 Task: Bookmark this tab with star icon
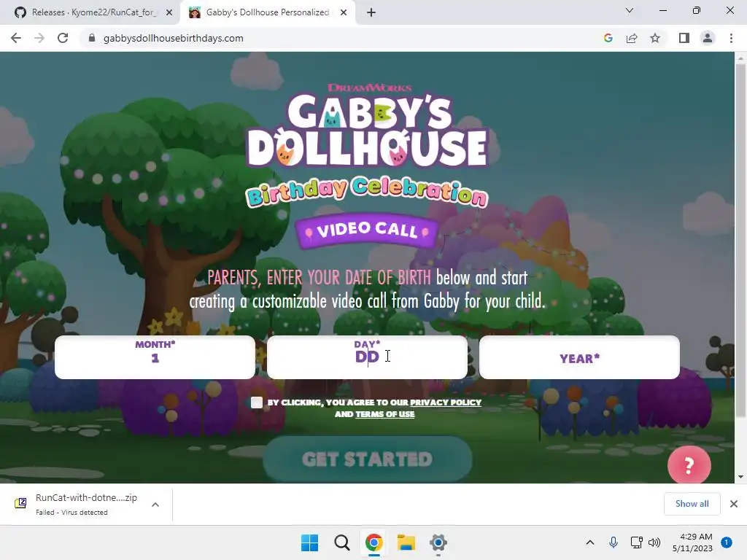655,38
